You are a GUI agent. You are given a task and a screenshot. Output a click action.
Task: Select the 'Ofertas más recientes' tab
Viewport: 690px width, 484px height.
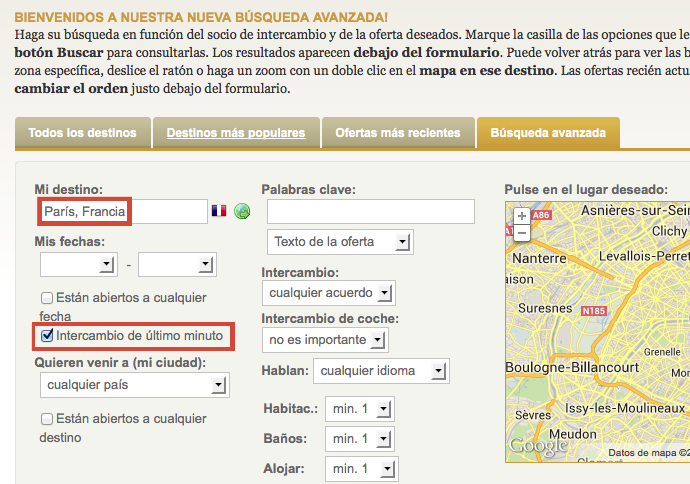pos(398,132)
